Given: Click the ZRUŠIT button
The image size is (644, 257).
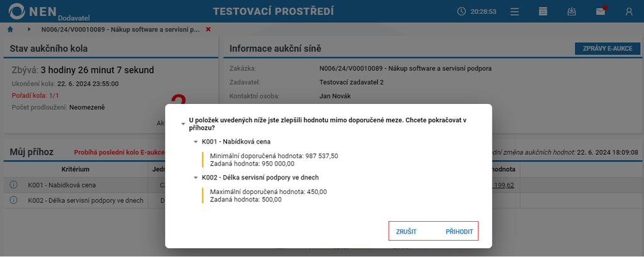Looking at the screenshot, I should (406, 232).
